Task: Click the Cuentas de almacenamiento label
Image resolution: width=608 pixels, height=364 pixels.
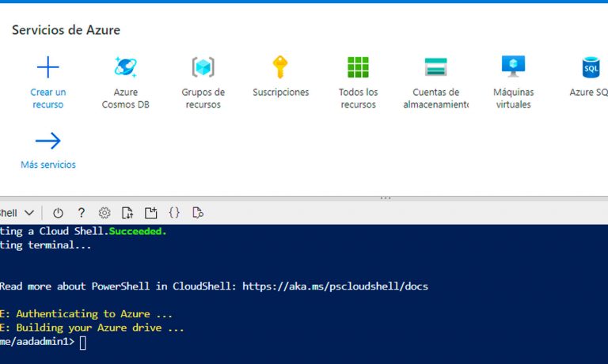Action: point(436,98)
